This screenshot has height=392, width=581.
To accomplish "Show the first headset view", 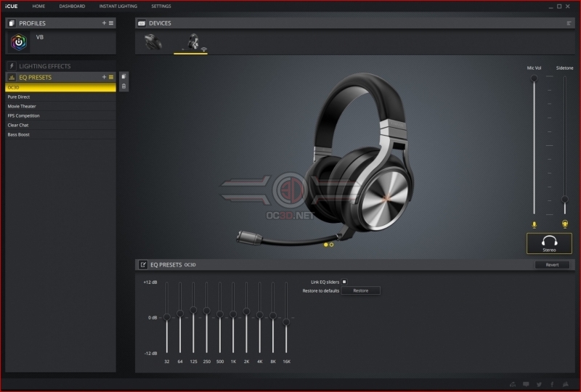I will pos(325,245).
